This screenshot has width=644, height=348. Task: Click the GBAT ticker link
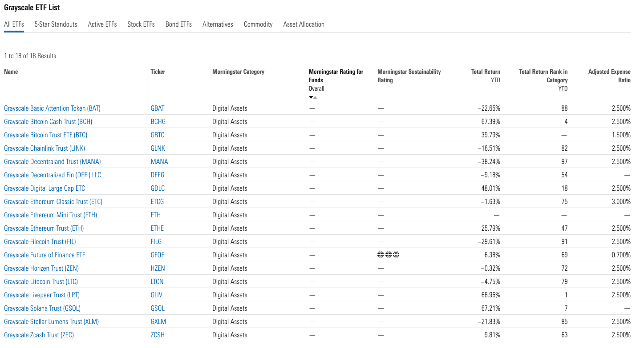pyautogui.click(x=158, y=108)
